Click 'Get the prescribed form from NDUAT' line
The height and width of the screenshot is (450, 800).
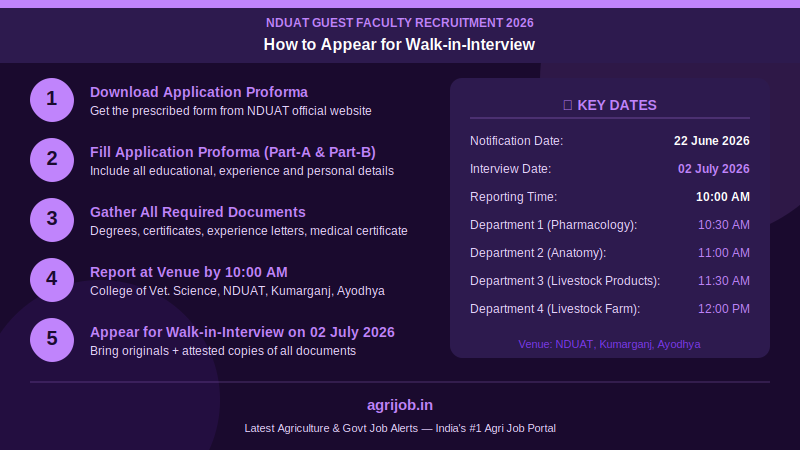[231, 111]
